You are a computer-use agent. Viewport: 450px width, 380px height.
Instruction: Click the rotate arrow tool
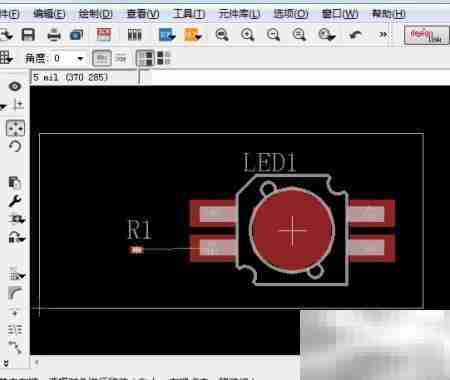tap(15, 146)
